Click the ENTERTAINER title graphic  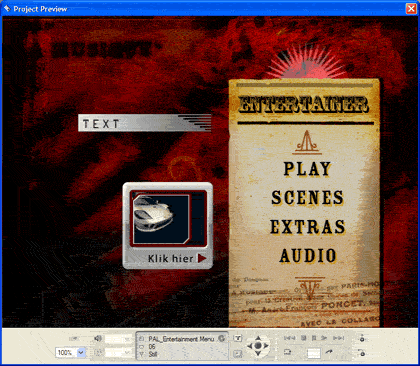click(x=304, y=104)
